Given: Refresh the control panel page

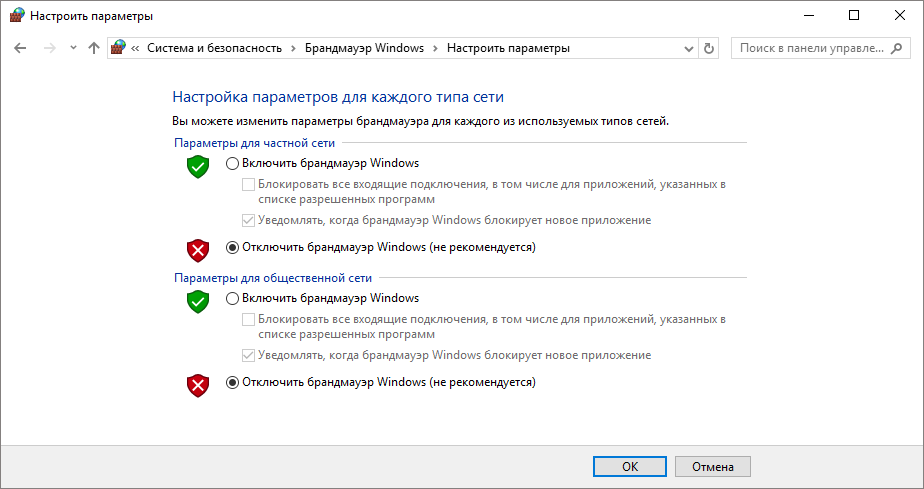Looking at the screenshot, I should point(709,48).
